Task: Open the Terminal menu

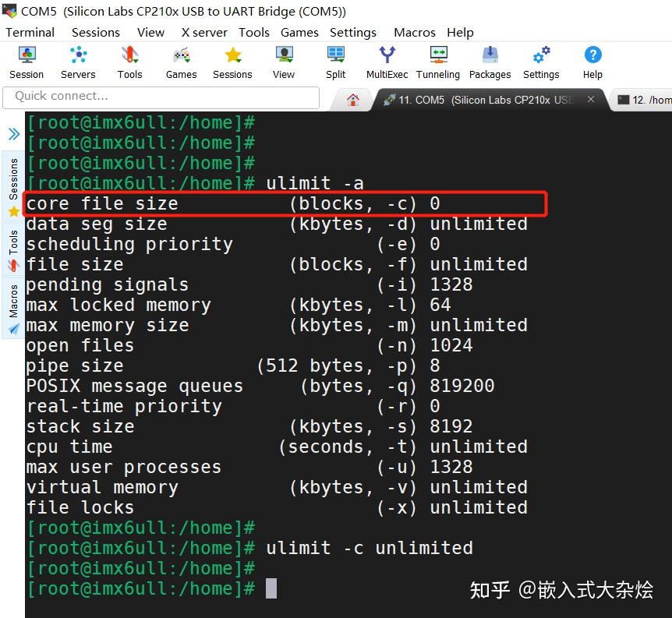Action: [x=30, y=32]
